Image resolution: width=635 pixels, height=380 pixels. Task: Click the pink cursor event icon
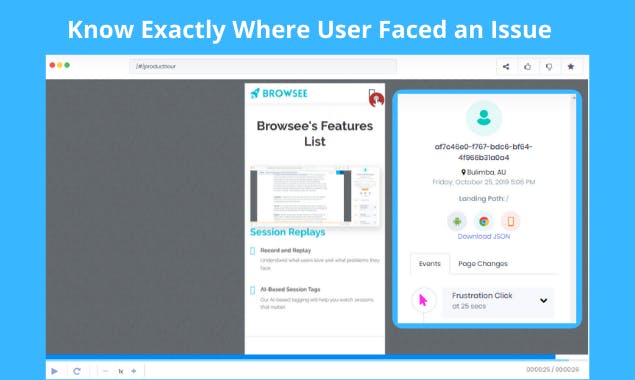(x=424, y=300)
